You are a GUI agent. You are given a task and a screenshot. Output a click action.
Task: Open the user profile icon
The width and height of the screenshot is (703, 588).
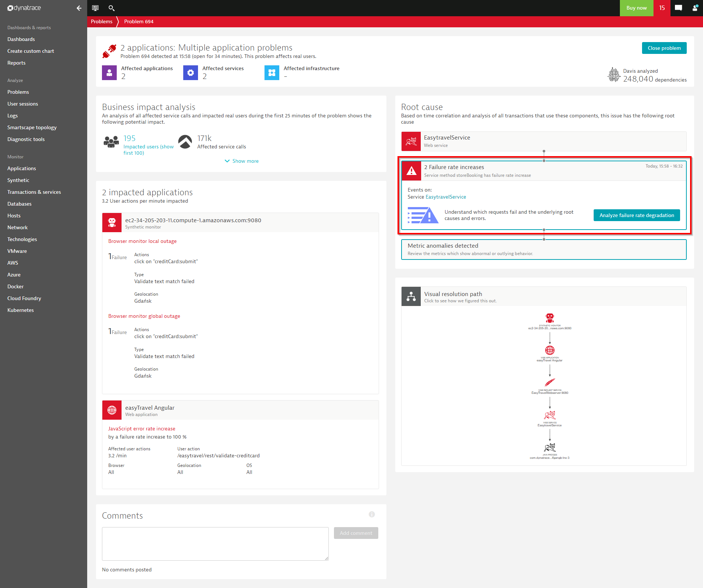coord(695,8)
